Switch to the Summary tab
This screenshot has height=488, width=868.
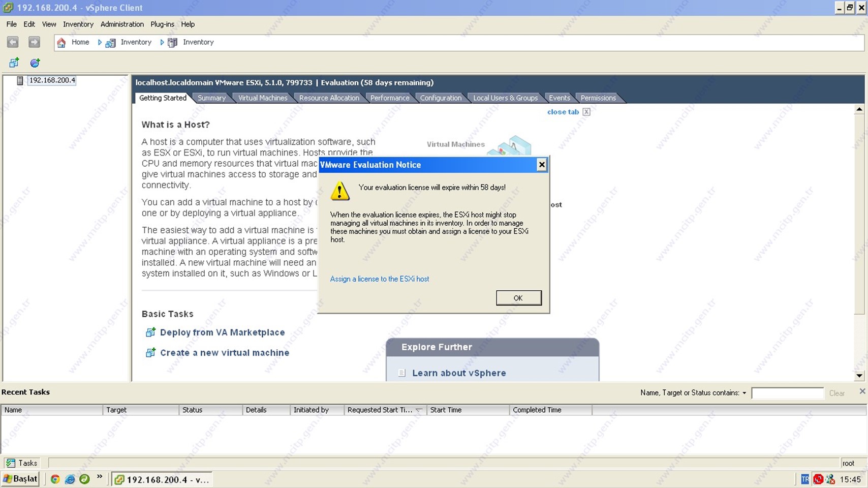(x=211, y=98)
